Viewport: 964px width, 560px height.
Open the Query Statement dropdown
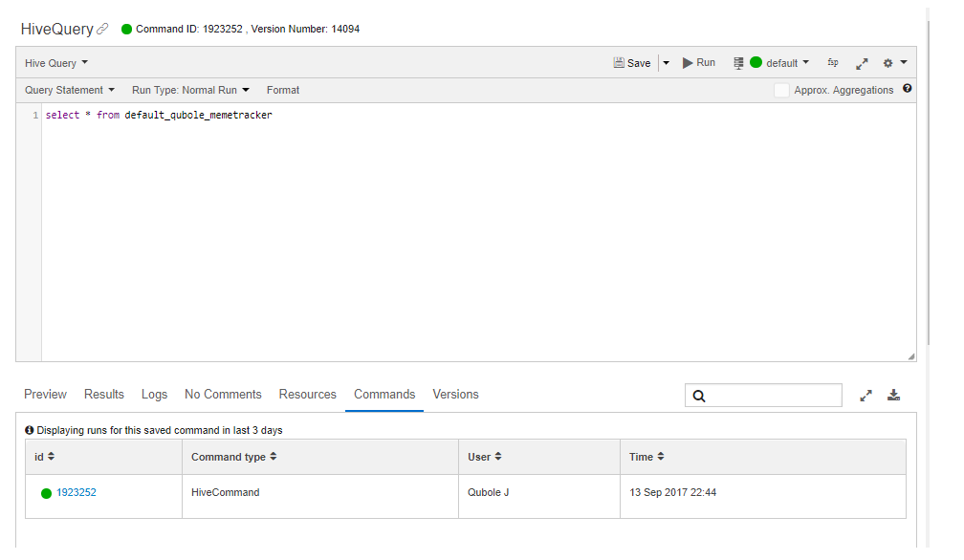tap(70, 90)
